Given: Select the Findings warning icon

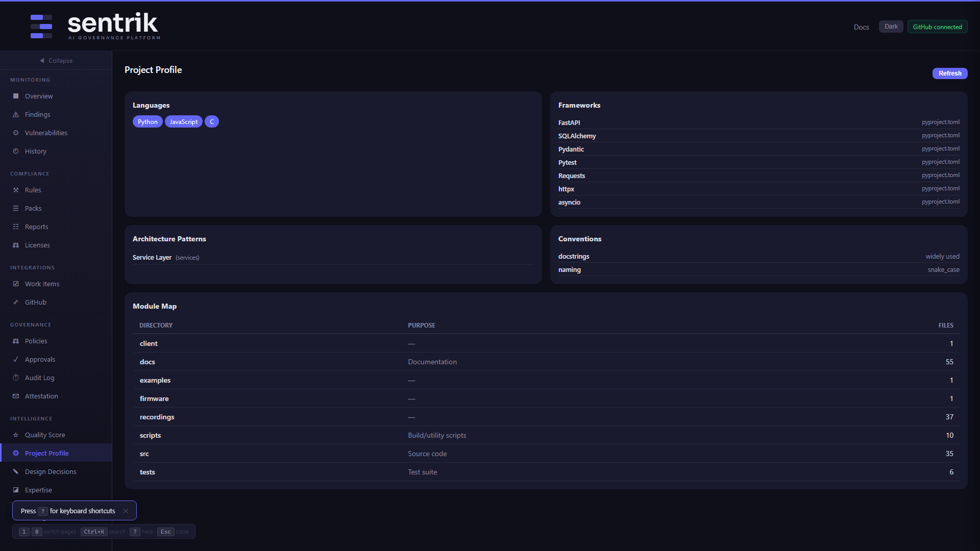Looking at the screenshot, I should 16,114.
